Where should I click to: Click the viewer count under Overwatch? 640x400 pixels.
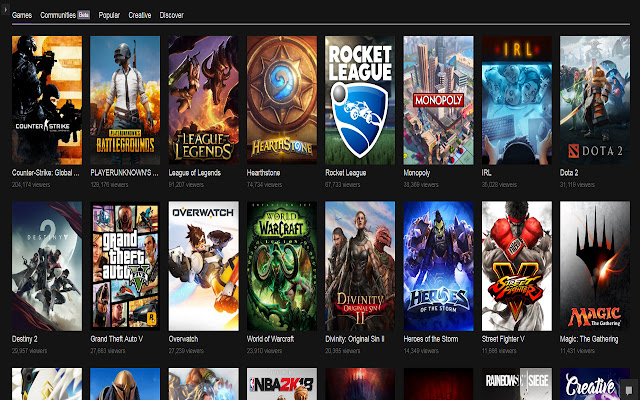click(186, 351)
